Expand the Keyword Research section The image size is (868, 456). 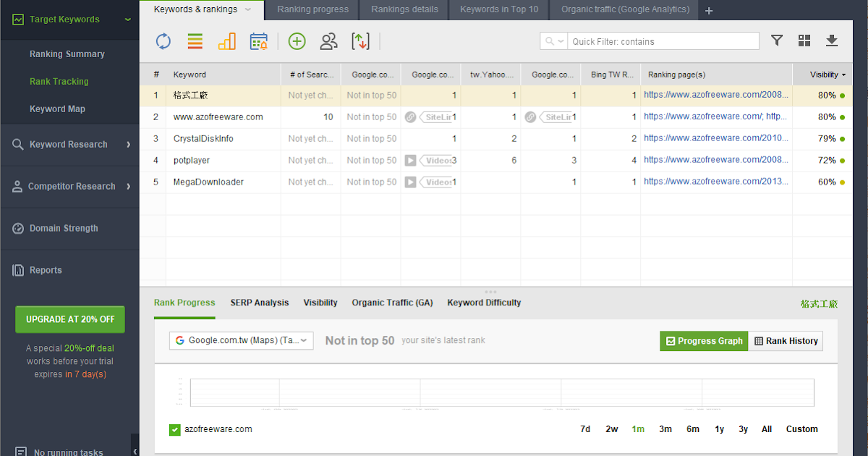click(128, 144)
